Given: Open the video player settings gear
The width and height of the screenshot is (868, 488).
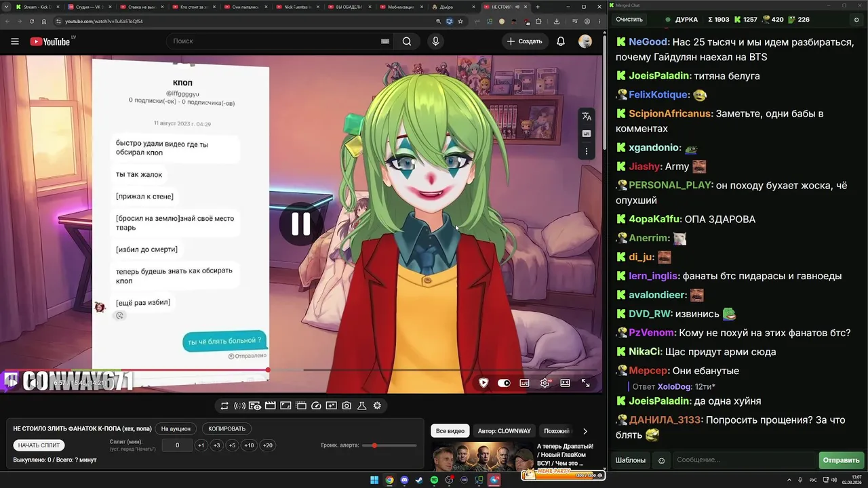Looking at the screenshot, I should click(x=544, y=383).
